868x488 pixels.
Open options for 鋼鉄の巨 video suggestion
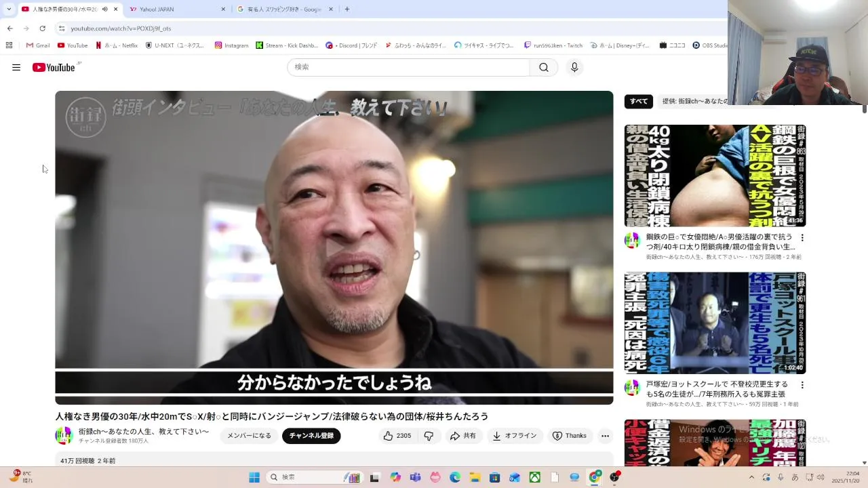[x=802, y=238]
